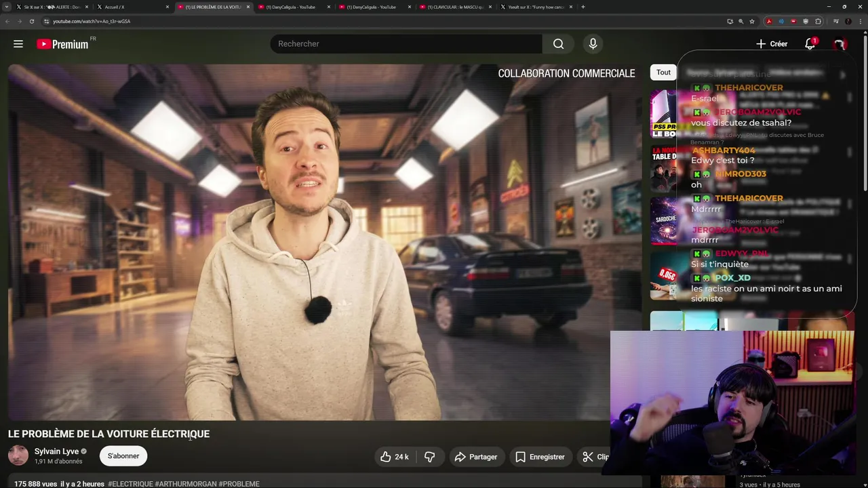Switch to 'Sir X sur X : ALERTE' tab

point(52,7)
